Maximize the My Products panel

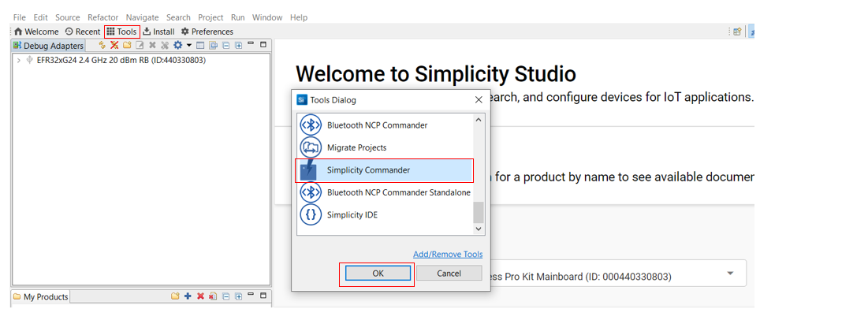pyautogui.click(x=263, y=296)
